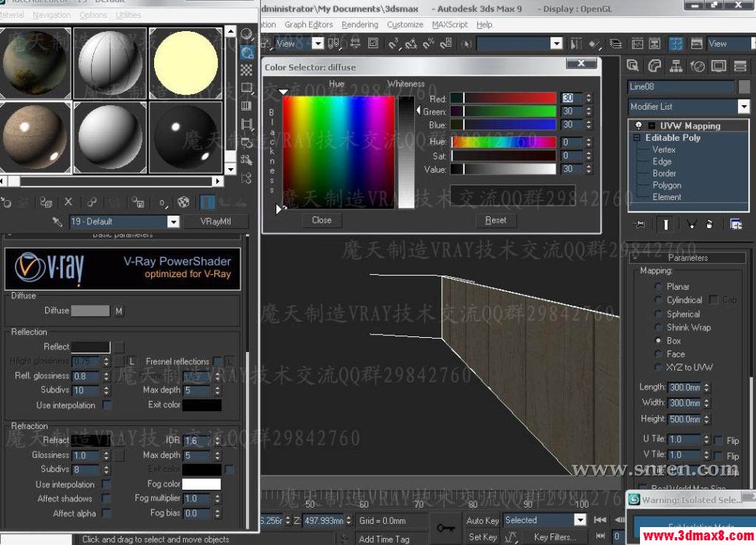This screenshot has width=756, height=545.
Task: Close the Color Selector dialog
Action: tap(581, 63)
